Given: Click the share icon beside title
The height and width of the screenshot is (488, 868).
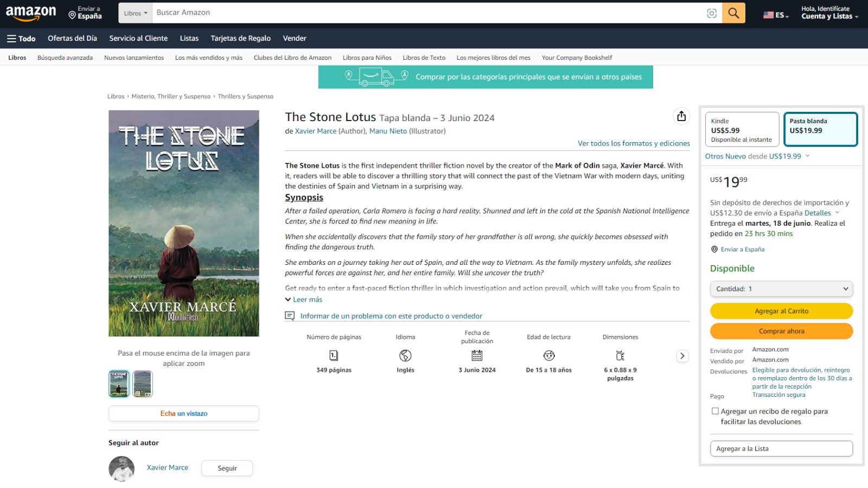Looking at the screenshot, I should click(x=681, y=116).
